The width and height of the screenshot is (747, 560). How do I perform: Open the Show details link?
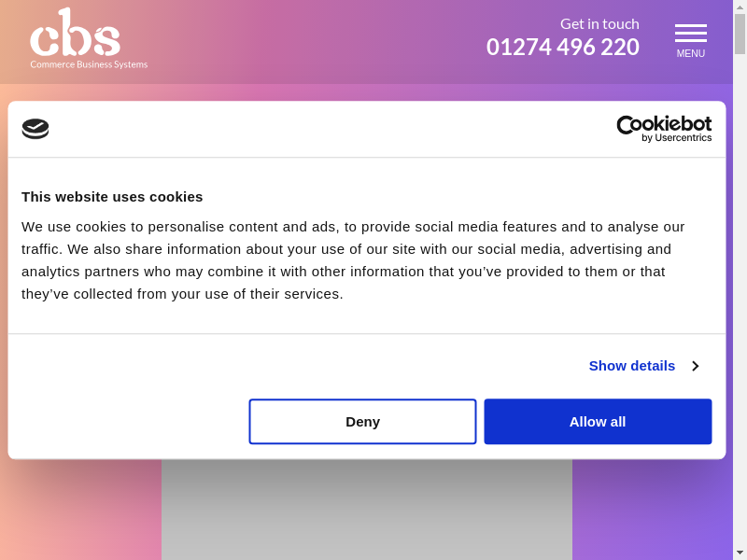(x=631, y=366)
